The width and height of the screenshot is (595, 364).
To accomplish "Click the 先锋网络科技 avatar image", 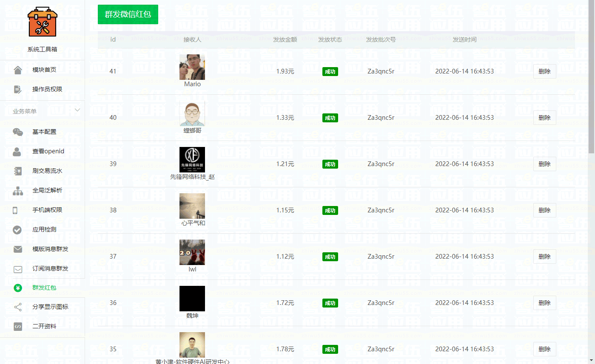I will (x=192, y=160).
